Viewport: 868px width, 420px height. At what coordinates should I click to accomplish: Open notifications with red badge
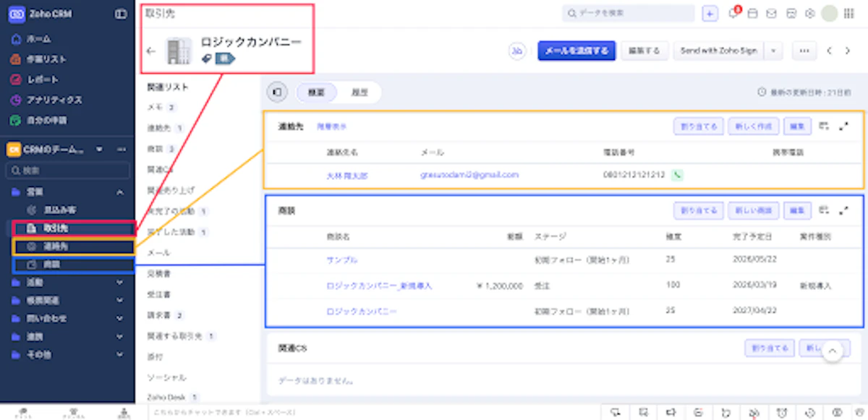734,13
